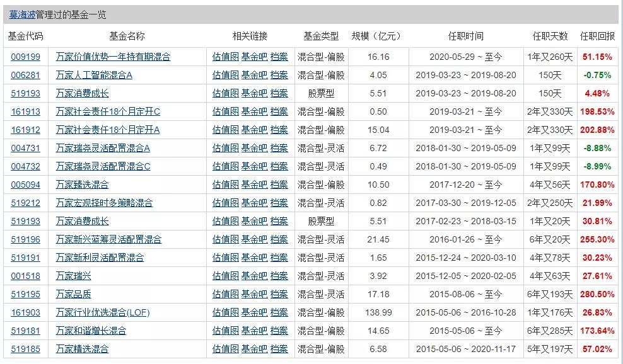This screenshot has width=623, height=364.
Task: Select tenure text 2017-02-23 ~ 2018-03-15
Action: [465, 221]
